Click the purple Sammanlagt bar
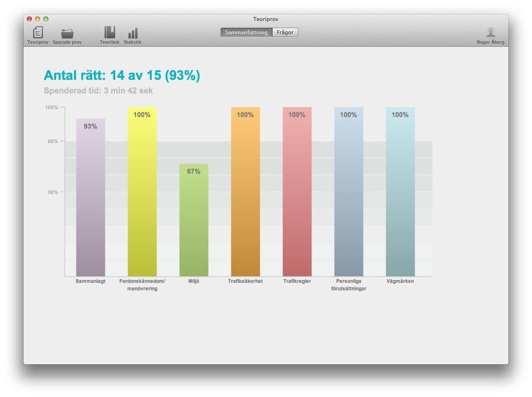532x397 pixels. [x=91, y=198]
